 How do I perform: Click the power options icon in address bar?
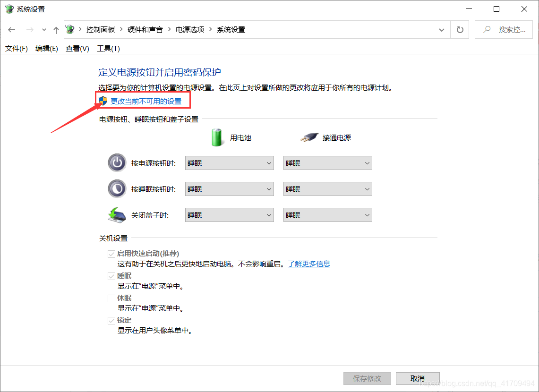pos(70,30)
